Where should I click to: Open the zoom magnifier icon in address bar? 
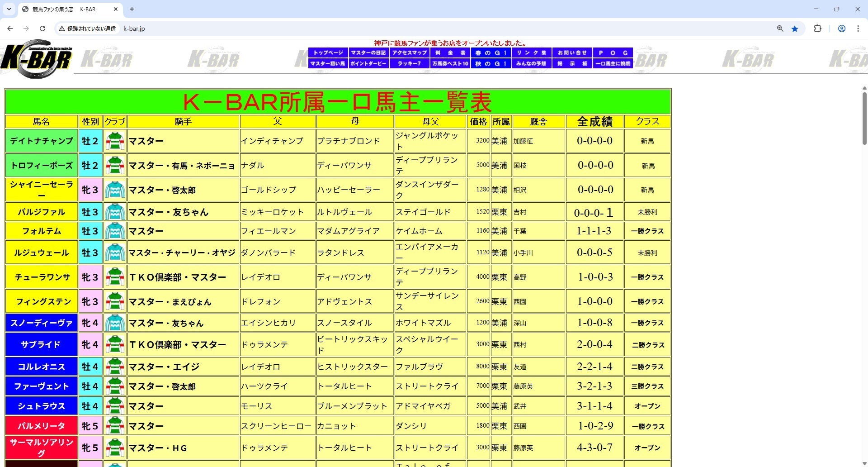point(780,29)
